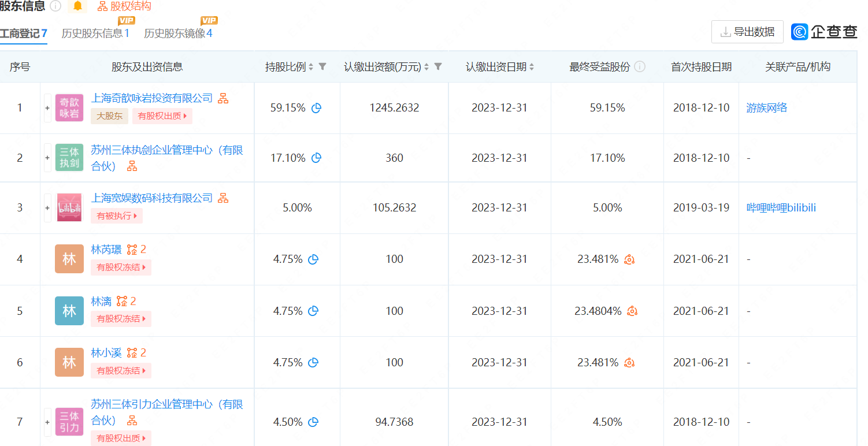Open equity structure icon beside 上海奇歆咏岩投资有限公司
868x446 pixels.
[x=223, y=98]
